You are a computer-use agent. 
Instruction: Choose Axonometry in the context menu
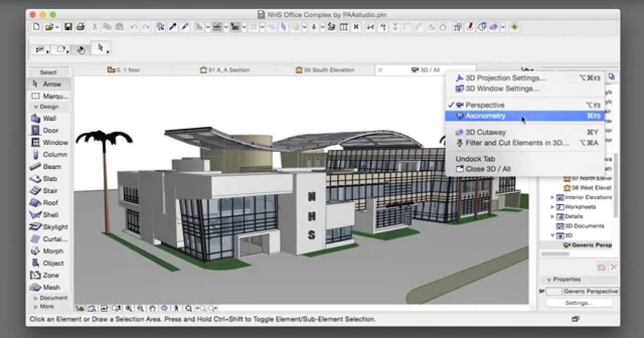[x=525, y=116]
